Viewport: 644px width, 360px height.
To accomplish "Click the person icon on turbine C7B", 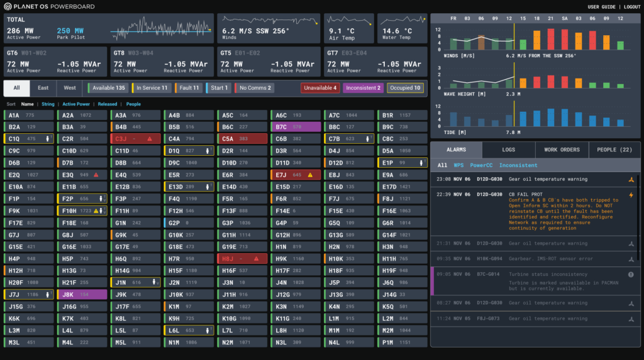I will (367, 139).
